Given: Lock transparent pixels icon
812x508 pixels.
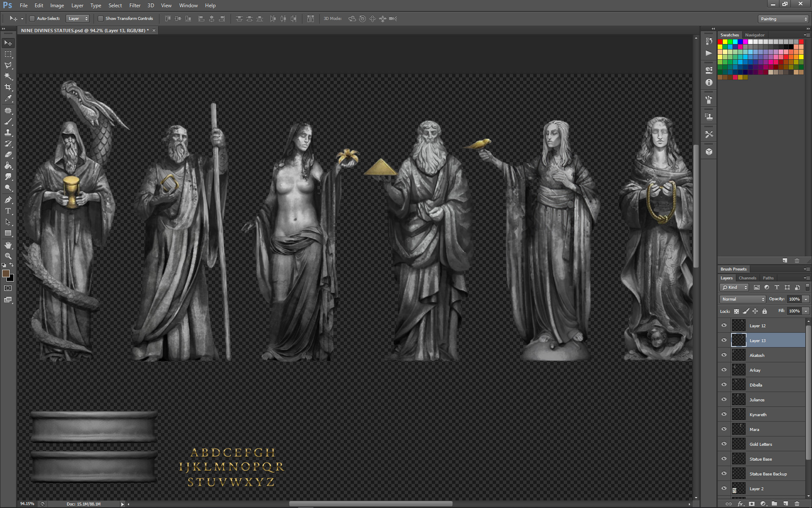Looking at the screenshot, I should click(736, 311).
